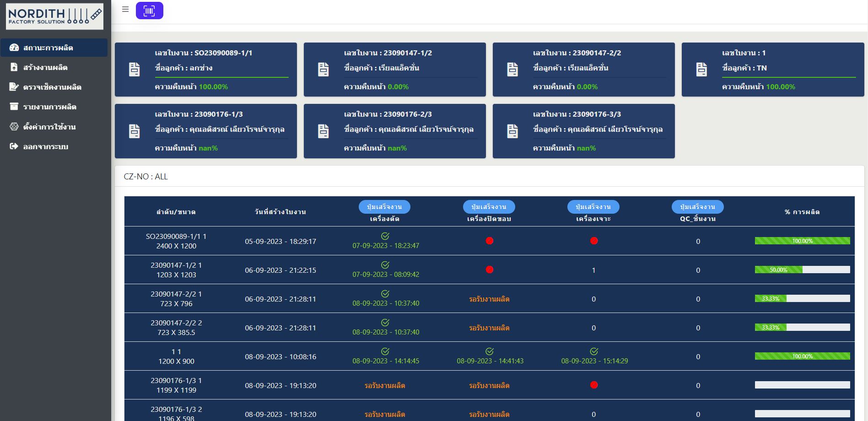Open ตั้งค่าการใช้งาน settings
Image resolution: width=868 pixels, height=421 pixels.
point(49,127)
